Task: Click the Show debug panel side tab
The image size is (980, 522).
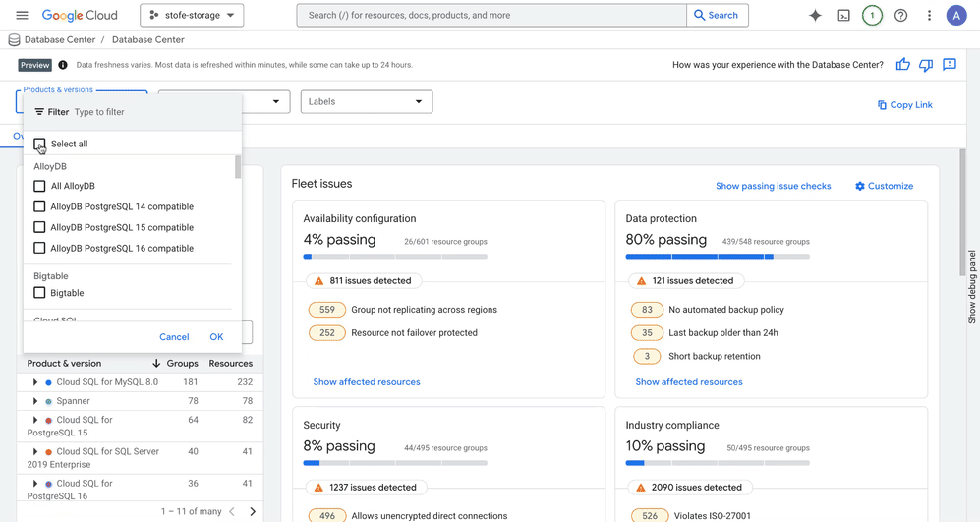Action: tap(972, 287)
